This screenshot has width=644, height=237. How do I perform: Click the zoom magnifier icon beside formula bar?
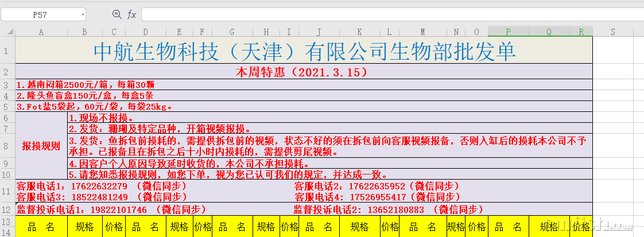click(x=117, y=14)
